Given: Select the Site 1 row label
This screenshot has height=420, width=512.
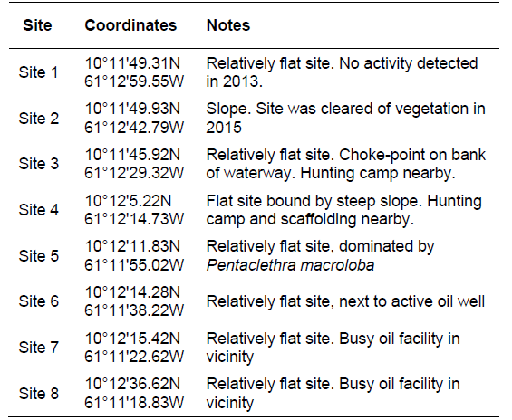Looking at the screenshot, I should click(39, 72).
